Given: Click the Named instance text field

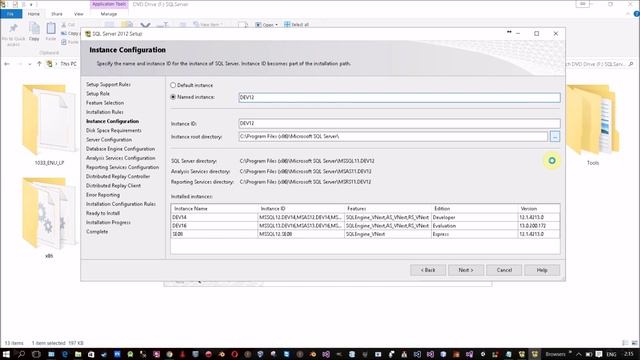Looking at the screenshot, I should tap(399, 98).
